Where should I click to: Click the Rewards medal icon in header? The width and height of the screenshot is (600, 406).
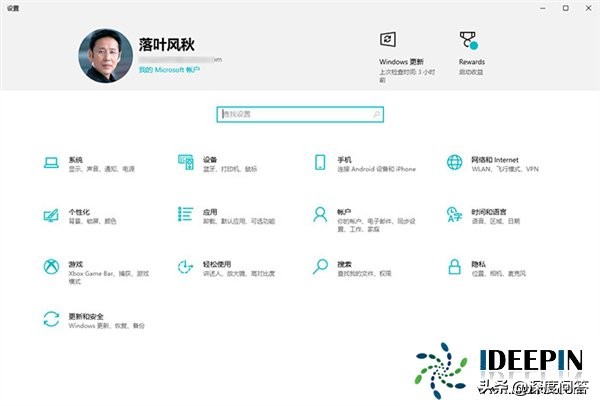pos(468,40)
